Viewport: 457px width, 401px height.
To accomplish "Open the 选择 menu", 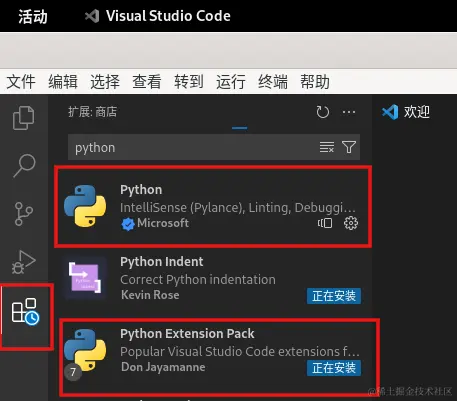I will (105, 82).
